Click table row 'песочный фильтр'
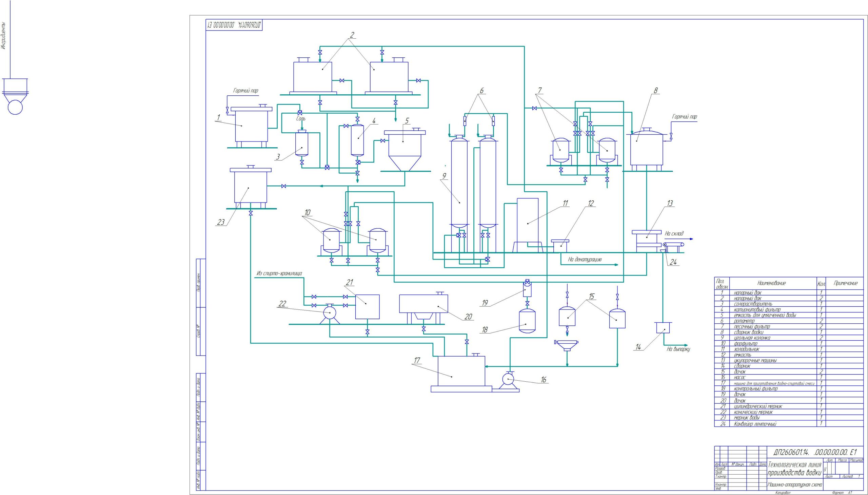868x495 pixels. click(x=789, y=327)
